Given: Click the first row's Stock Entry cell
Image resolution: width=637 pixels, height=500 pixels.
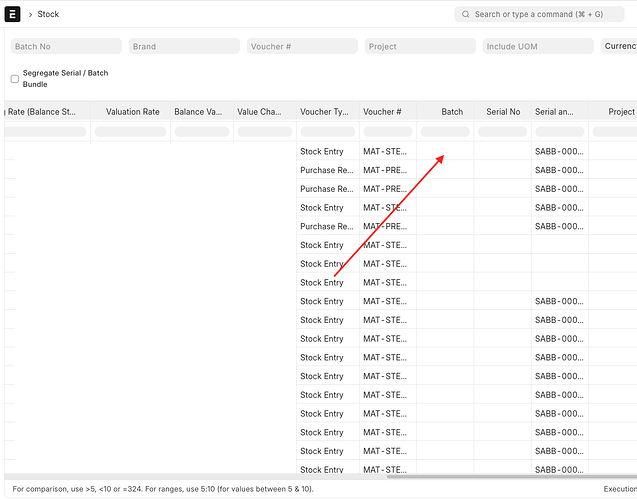Looking at the screenshot, I should click(x=322, y=152).
